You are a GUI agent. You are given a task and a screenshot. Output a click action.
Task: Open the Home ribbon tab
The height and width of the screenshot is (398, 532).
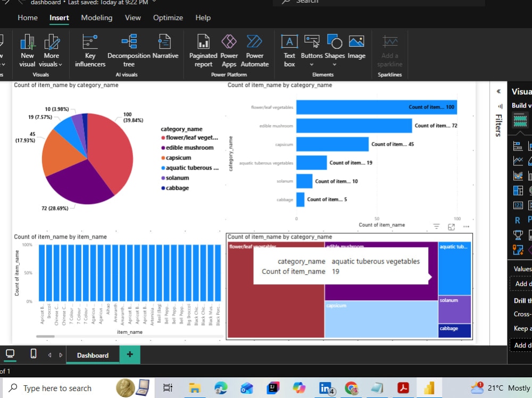point(28,18)
